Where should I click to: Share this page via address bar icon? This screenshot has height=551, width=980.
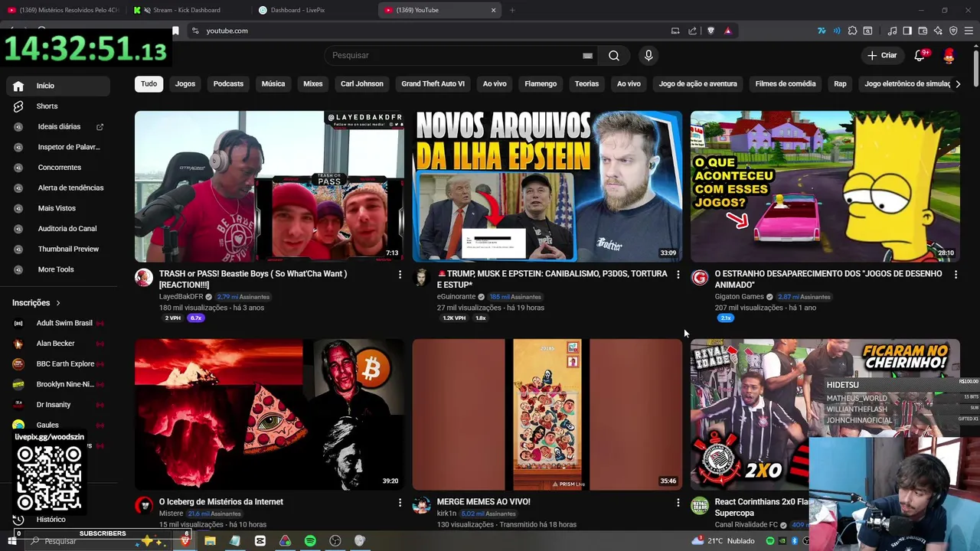pyautogui.click(x=692, y=31)
